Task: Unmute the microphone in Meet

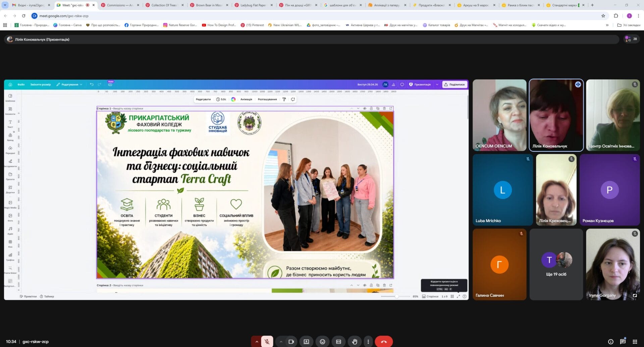Action: 267,341
